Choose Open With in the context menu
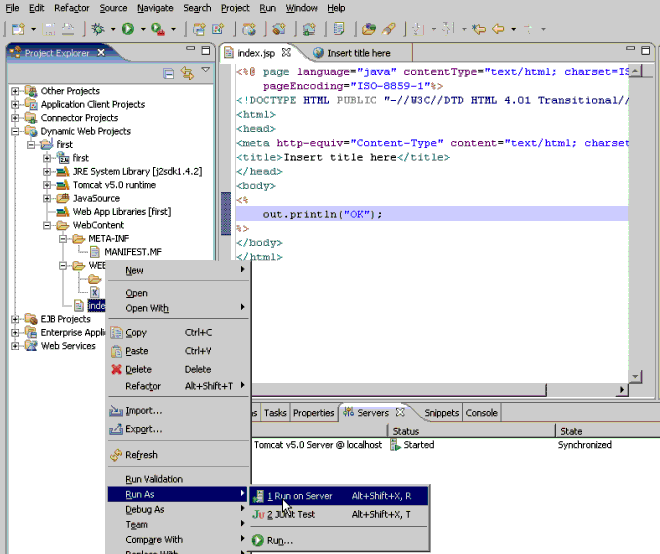The width and height of the screenshot is (660, 554). [x=178, y=308]
